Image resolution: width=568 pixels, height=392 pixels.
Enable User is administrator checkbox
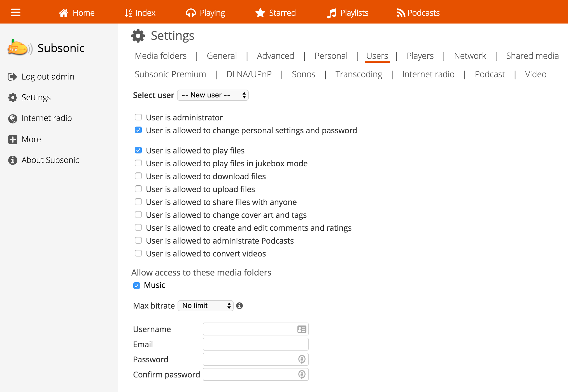click(x=138, y=117)
